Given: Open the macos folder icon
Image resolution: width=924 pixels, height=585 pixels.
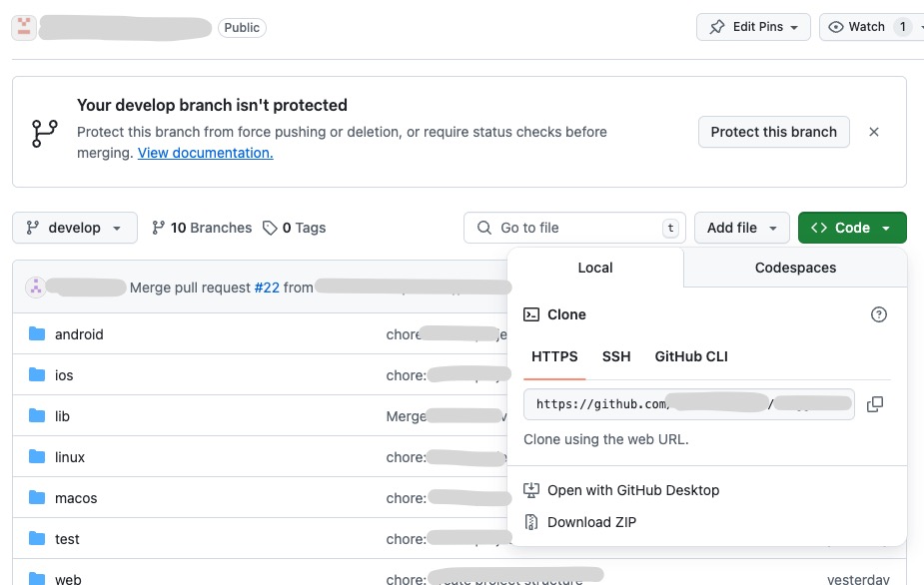Looking at the screenshot, I should 37,498.
